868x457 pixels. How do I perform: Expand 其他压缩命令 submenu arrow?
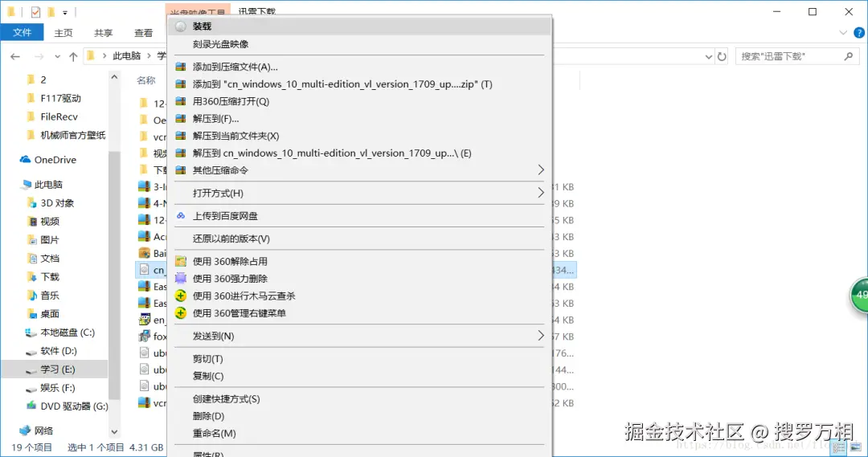[x=541, y=169]
